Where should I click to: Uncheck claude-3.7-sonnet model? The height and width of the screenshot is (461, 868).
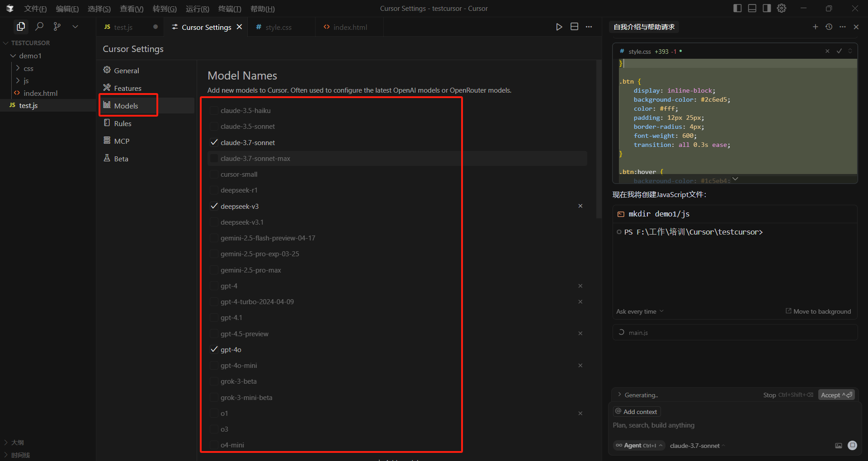214,142
